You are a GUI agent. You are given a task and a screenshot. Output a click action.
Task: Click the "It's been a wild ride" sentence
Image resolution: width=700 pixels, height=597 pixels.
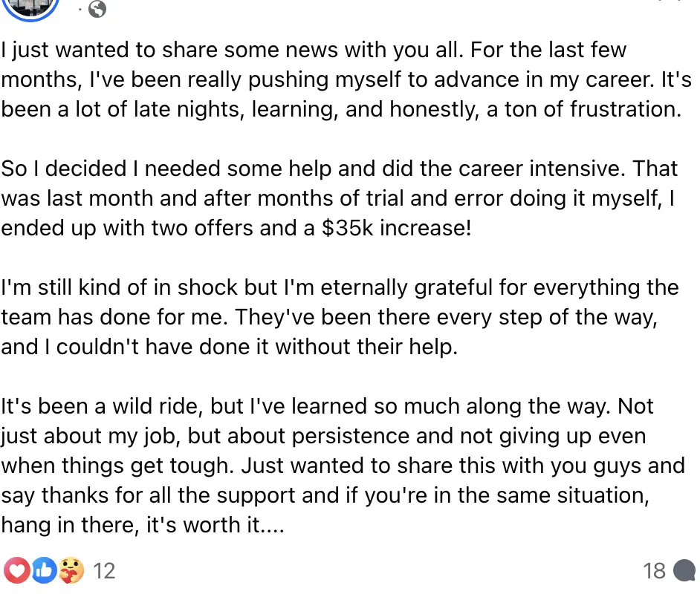102,406
